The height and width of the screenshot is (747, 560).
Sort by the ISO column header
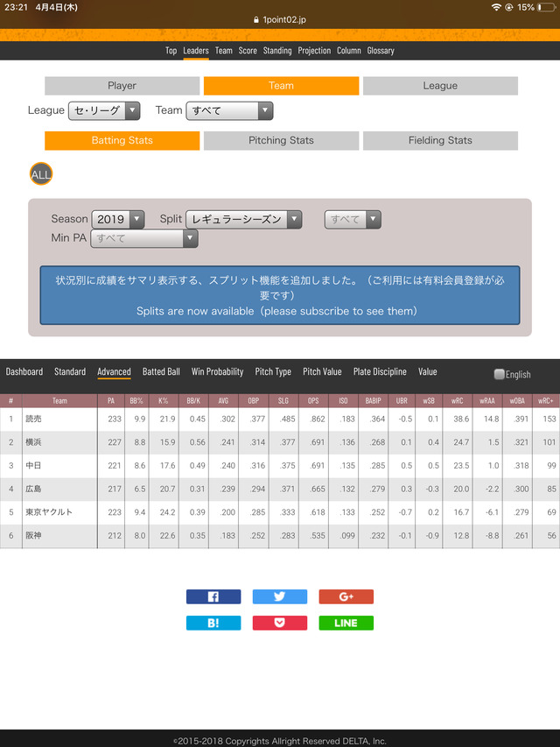(343, 401)
